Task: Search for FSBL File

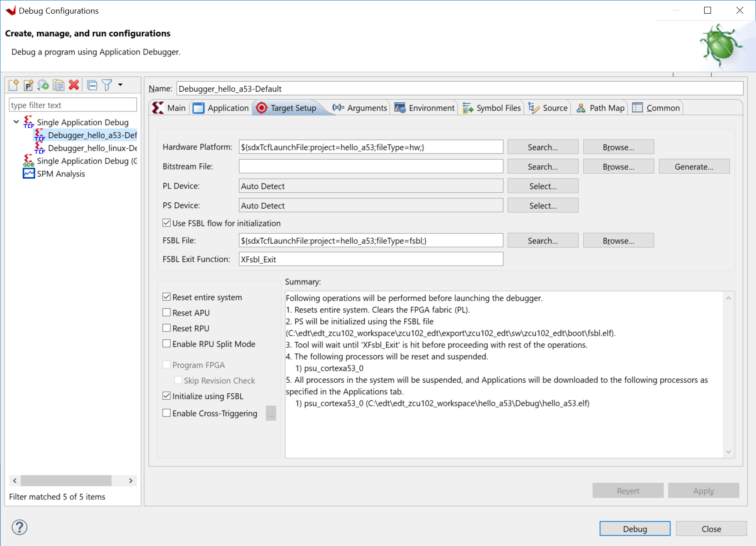Action: click(543, 240)
